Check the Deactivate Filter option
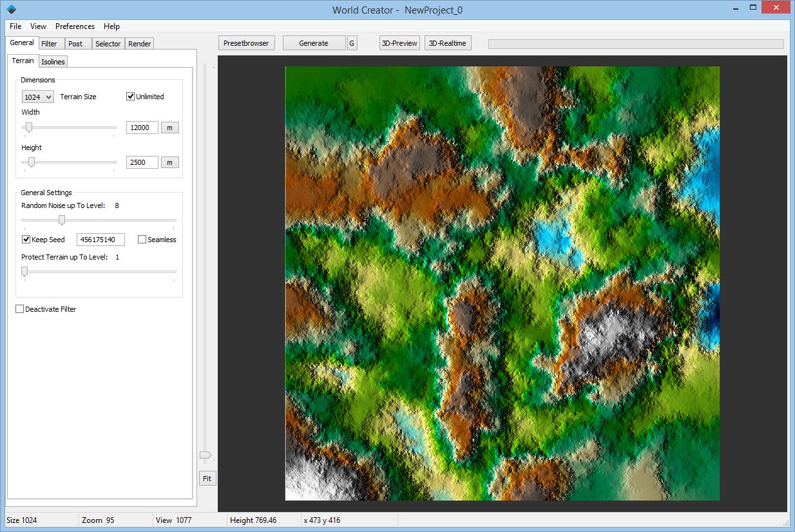 coord(19,309)
